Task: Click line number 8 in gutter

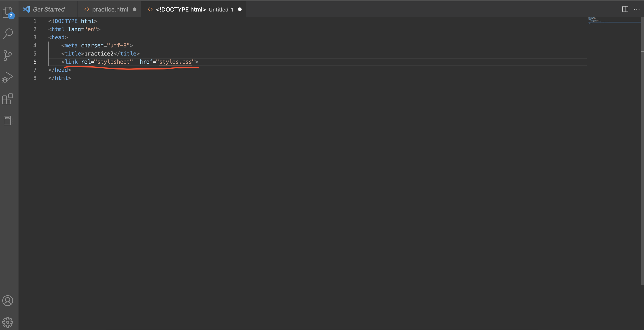Action: tap(35, 78)
